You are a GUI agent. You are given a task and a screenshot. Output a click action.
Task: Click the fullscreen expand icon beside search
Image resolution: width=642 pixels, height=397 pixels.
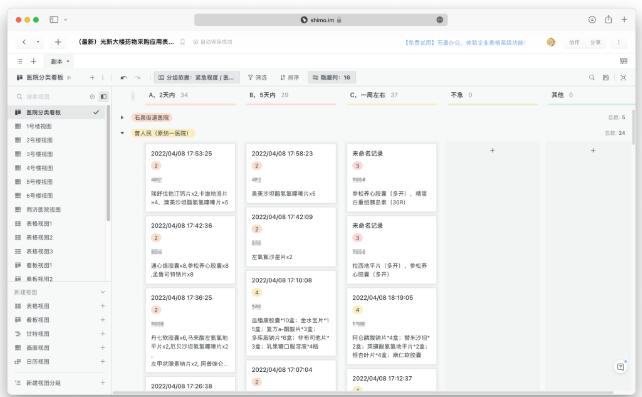click(x=623, y=77)
